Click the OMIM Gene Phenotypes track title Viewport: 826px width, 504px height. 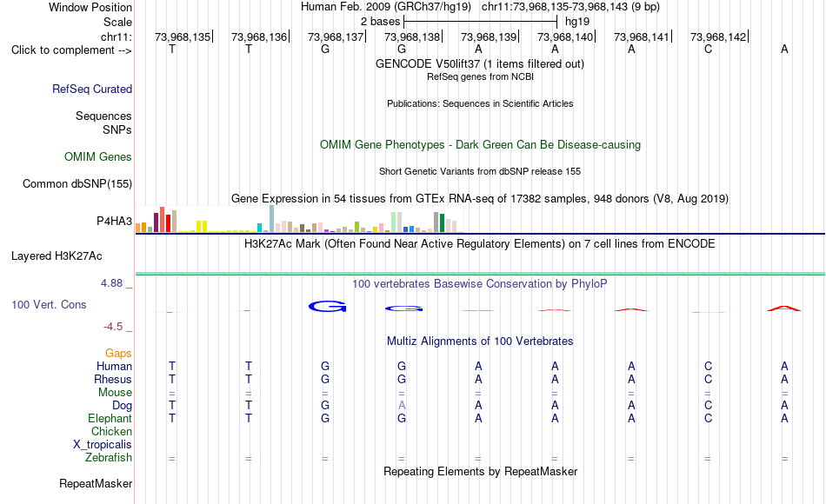tap(480, 145)
